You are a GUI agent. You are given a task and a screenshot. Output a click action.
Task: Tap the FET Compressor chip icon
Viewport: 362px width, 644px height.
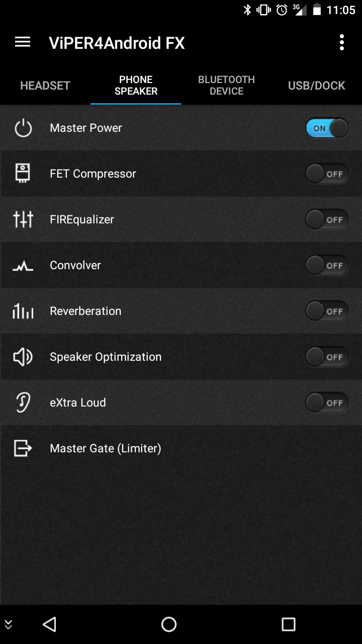point(23,174)
